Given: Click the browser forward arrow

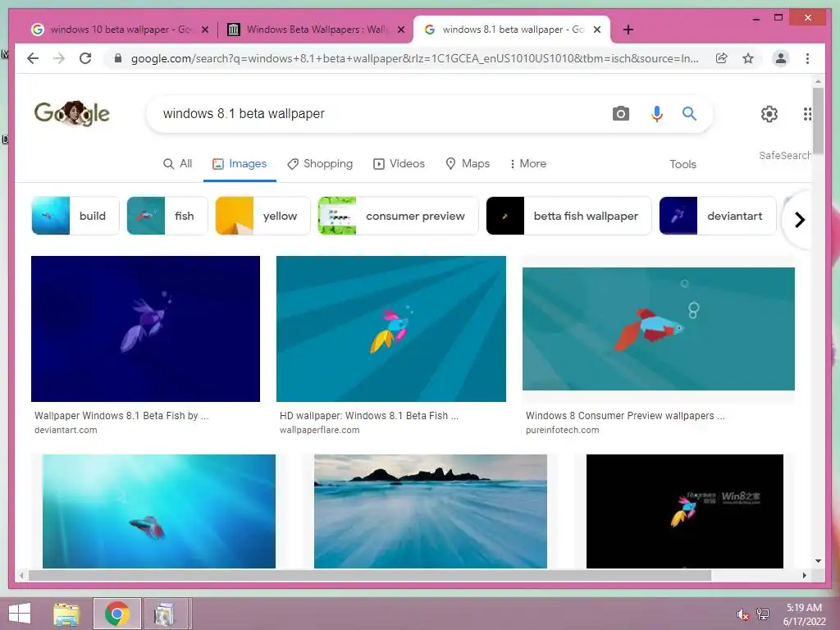Looking at the screenshot, I should click(x=59, y=58).
